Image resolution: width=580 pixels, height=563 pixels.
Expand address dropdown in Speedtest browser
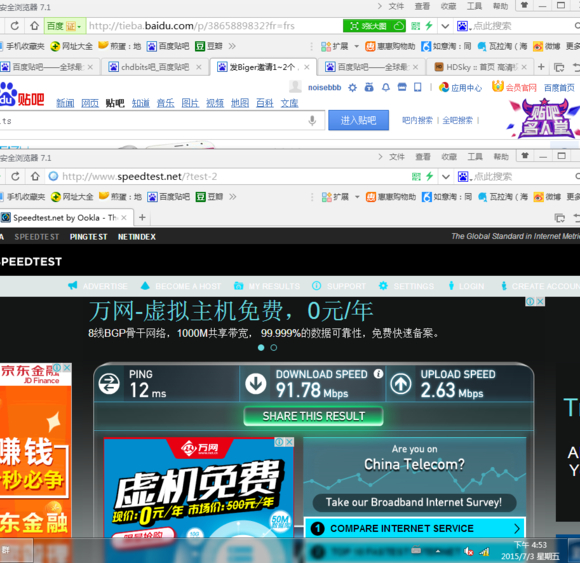tap(446, 177)
